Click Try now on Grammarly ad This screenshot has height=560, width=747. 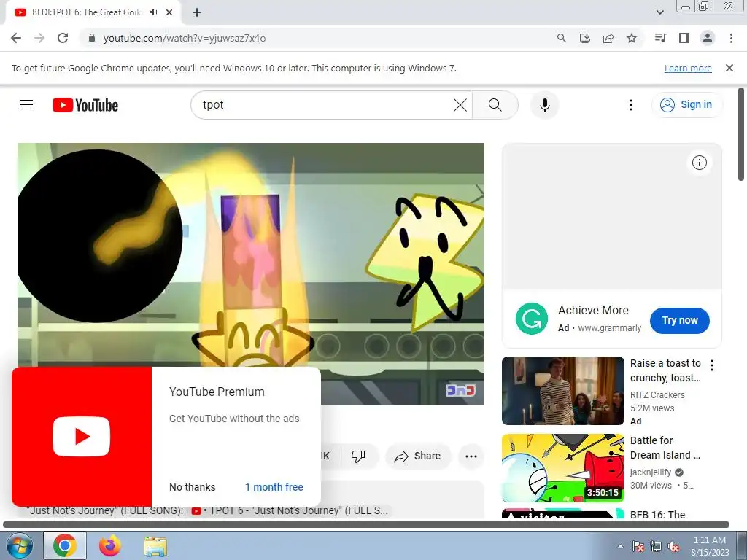click(679, 321)
